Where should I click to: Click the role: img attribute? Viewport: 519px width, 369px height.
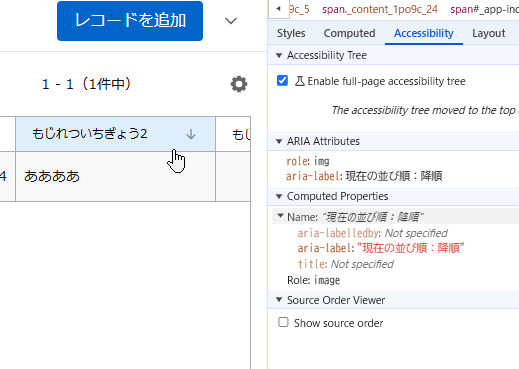(x=308, y=161)
